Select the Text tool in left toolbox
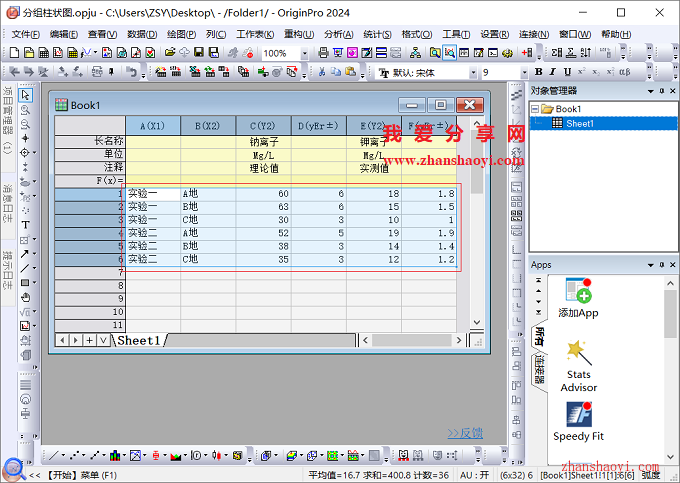This screenshot has height=483, width=680. tap(26, 225)
